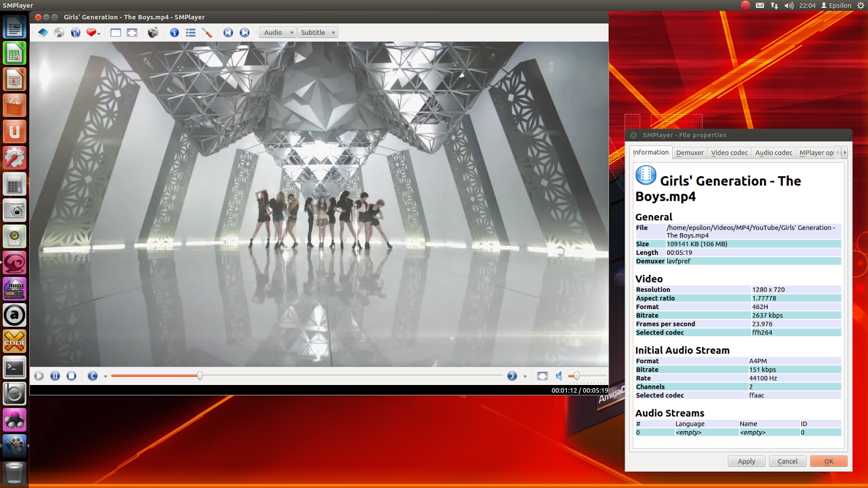Open LibreOffice Calc from the launcher
Viewport: 868px width, 488px height.
(x=15, y=53)
